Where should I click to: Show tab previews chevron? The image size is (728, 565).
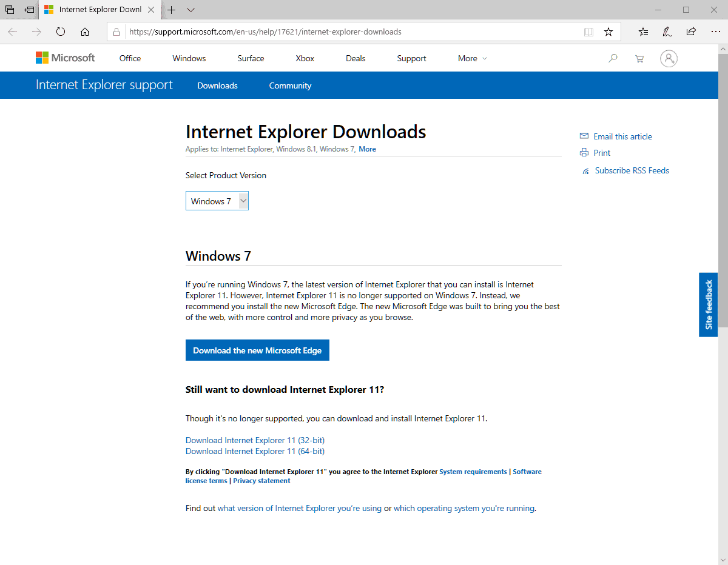[x=190, y=10]
